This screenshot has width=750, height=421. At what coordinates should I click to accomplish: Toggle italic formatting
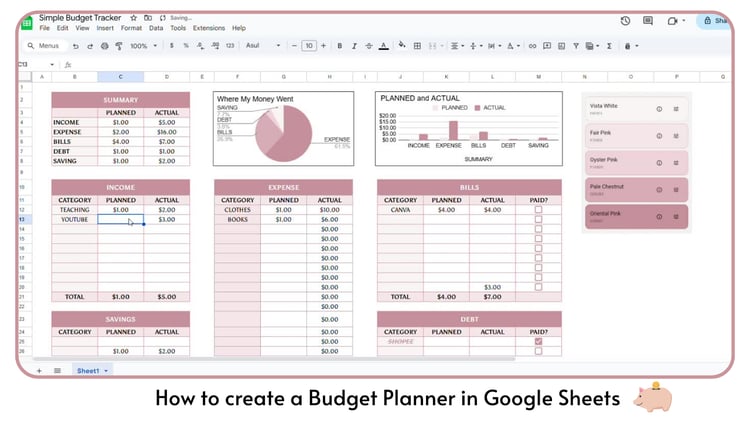[354, 46]
